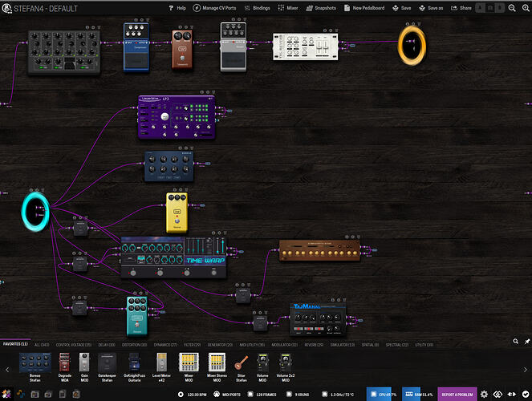
Task: Click the MOD logo icon at top left
Action: (6, 8)
